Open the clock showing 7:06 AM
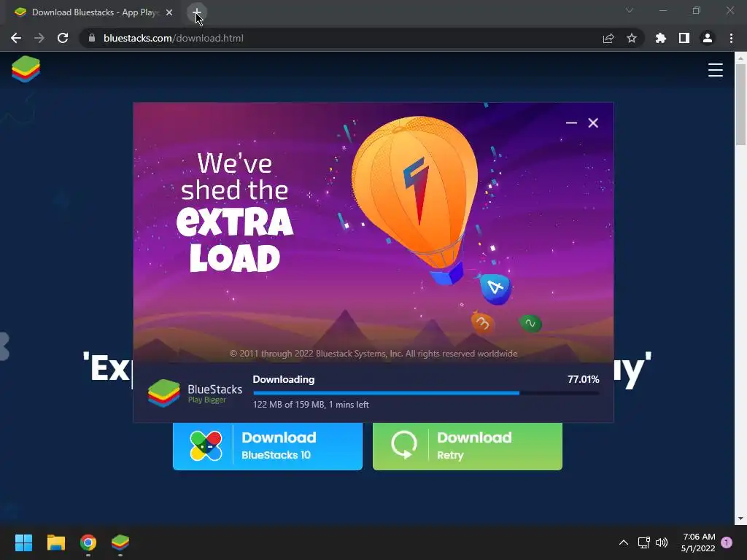747x560 pixels. [x=698, y=542]
